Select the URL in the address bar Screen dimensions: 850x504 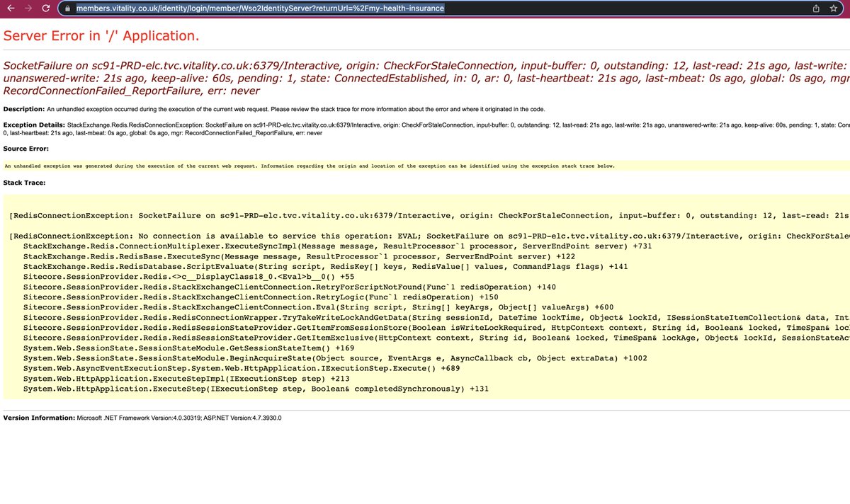[260, 9]
